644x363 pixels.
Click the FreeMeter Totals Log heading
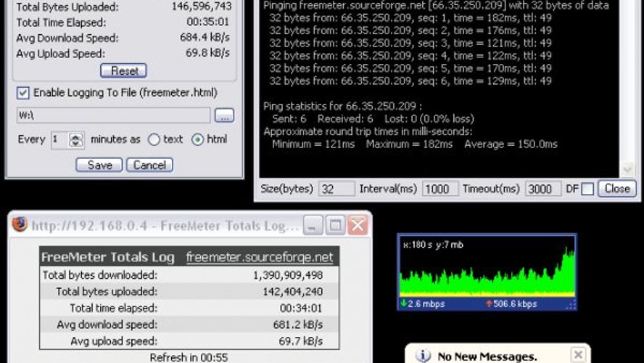tap(107, 257)
